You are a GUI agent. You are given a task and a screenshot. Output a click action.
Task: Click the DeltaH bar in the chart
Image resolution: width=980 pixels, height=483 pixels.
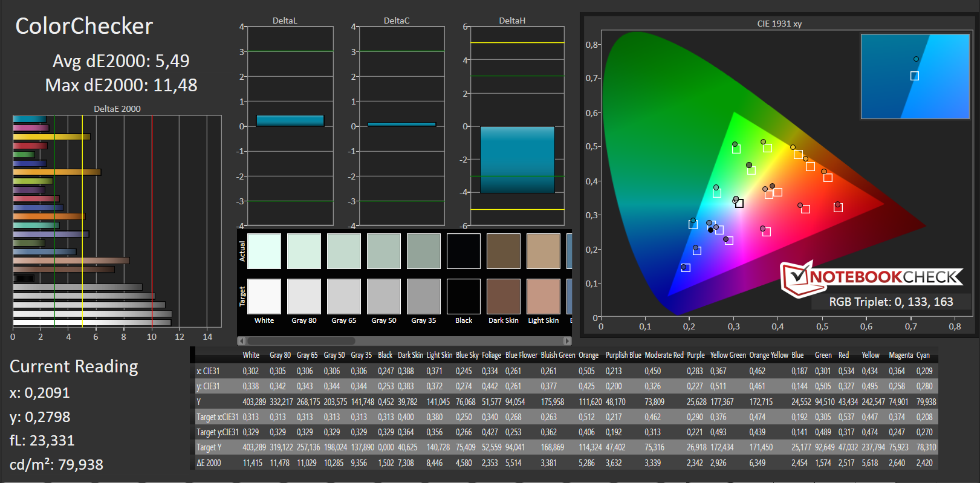pyautogui.click(x=517, y=160)
